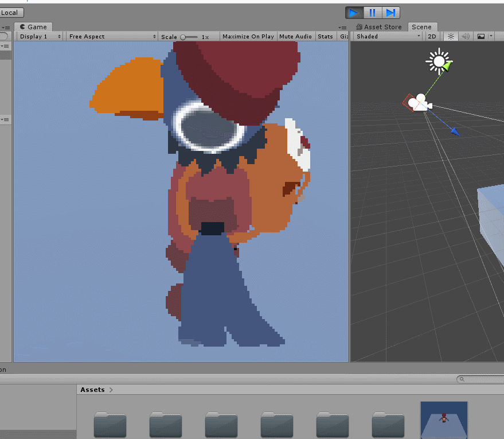Toggle Scene lighting sun icon
This screenshot has height=439, width=504.
click(451, 36)
